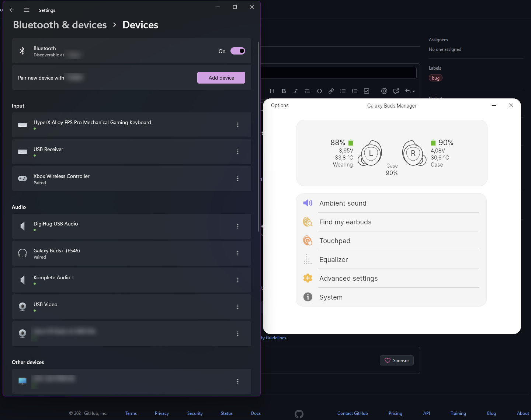The height and width of the screenshot is (420, 531).
Task: Add numbered list in GitHub editor
Action: coord(355,91)
